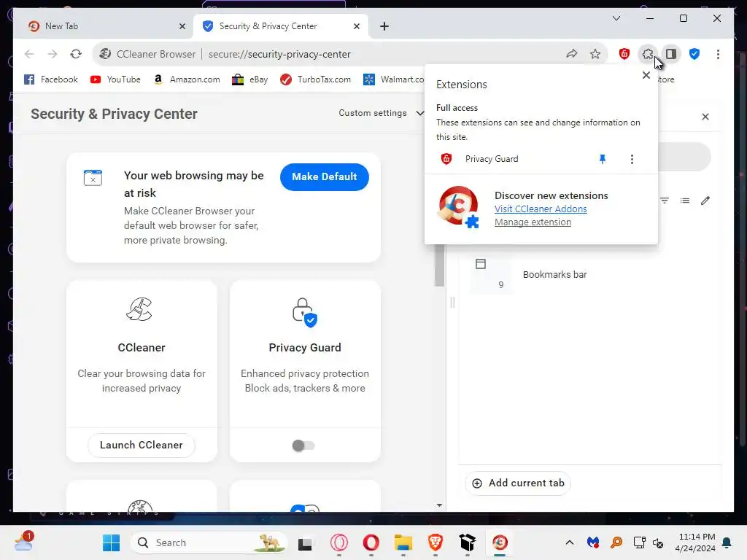Open the red Opera browser taskbar icon
Image resolution: width=747 pixels, height=560 pixels.
pyautogui.click(x=371, y=542)
